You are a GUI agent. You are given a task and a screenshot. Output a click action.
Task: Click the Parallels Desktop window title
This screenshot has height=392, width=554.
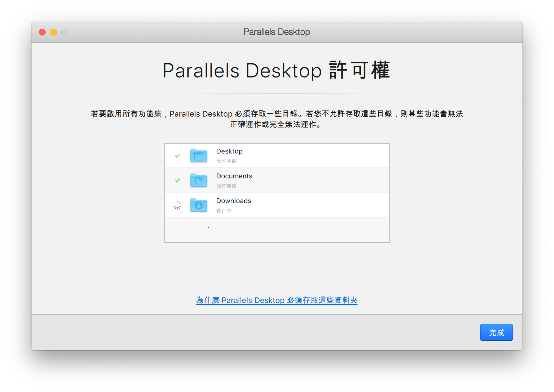click(277, 32)
